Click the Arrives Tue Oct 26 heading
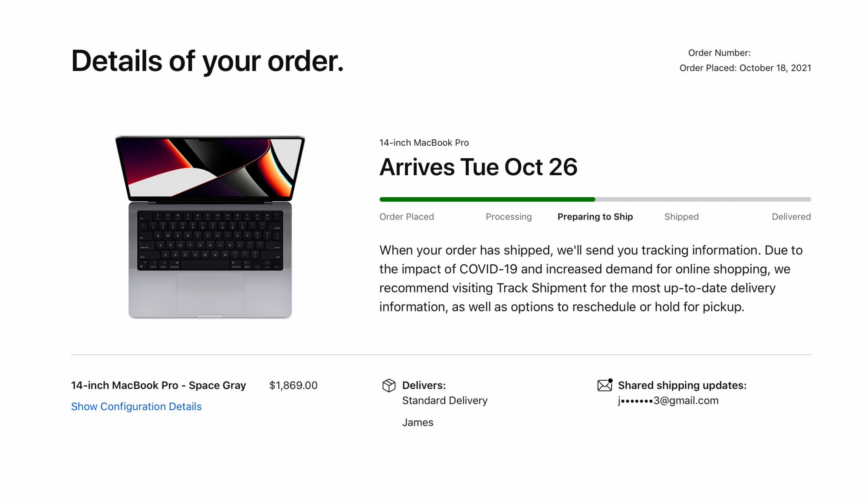This screenshot has height=503, width=868. coord(478,167)
